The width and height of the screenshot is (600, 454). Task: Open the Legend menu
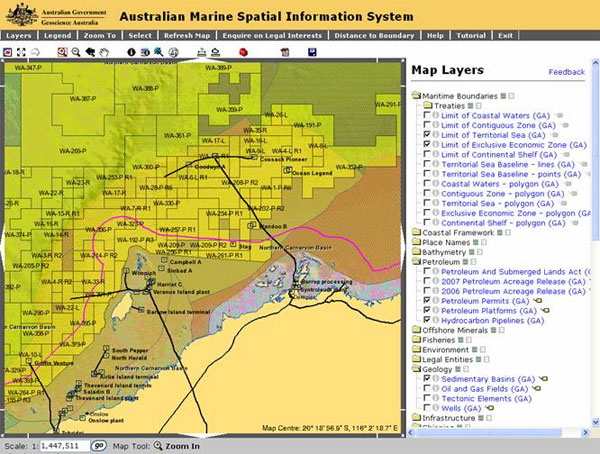pos(57,36)
